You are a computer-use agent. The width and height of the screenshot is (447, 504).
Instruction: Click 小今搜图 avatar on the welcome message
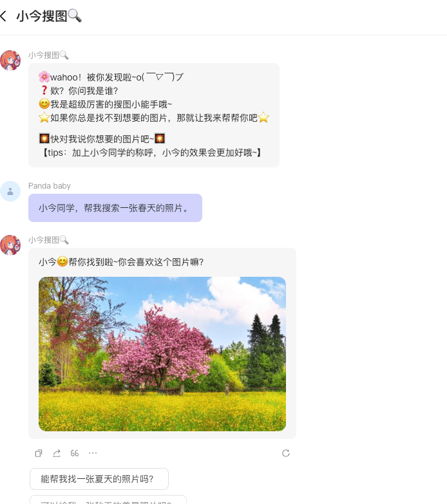click(x=10, y=60)
